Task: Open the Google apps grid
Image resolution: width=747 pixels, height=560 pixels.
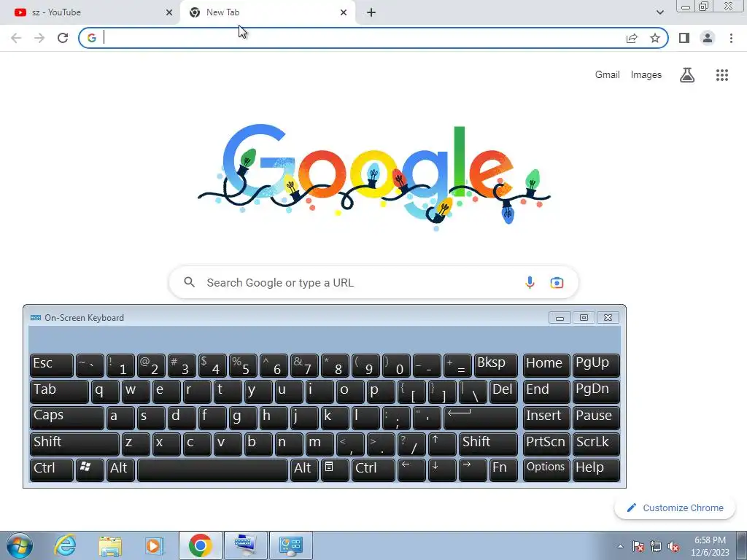Action: [x=722, y=75]
